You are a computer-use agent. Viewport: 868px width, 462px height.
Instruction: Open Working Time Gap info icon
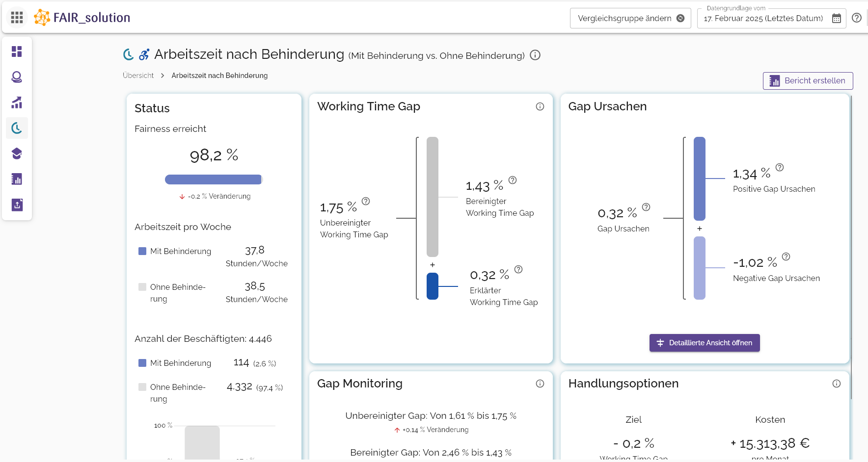coord(540,106)
